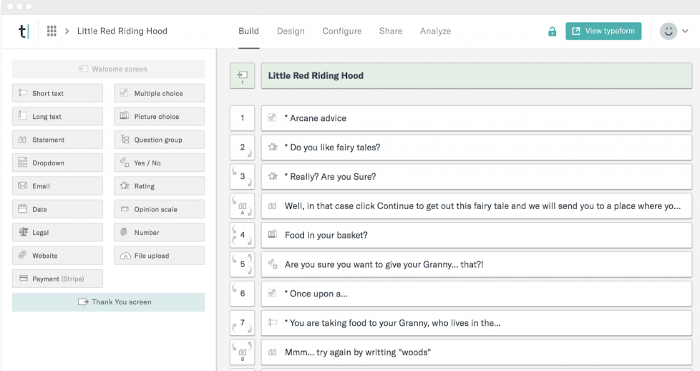The image size is (700, 371).
Task: Open the Mmm... try again statement
Action: 476,353
